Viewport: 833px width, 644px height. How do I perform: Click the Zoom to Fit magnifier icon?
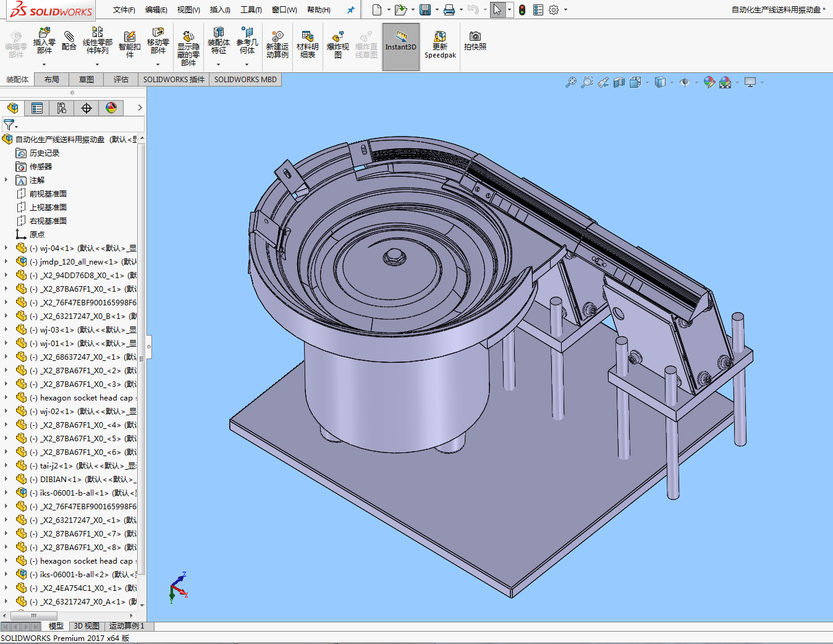[x=570, y=82]
